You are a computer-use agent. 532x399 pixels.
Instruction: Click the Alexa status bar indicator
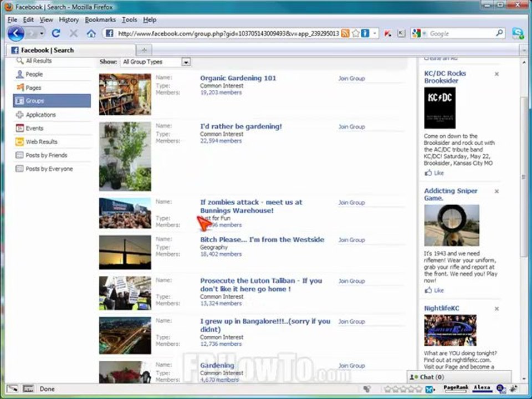click(x=482, y=388)
